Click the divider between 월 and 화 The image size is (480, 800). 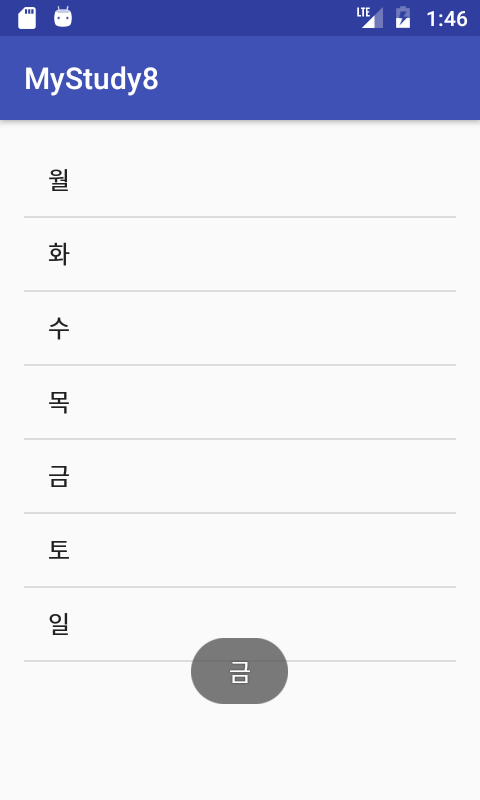click(240, 217)
